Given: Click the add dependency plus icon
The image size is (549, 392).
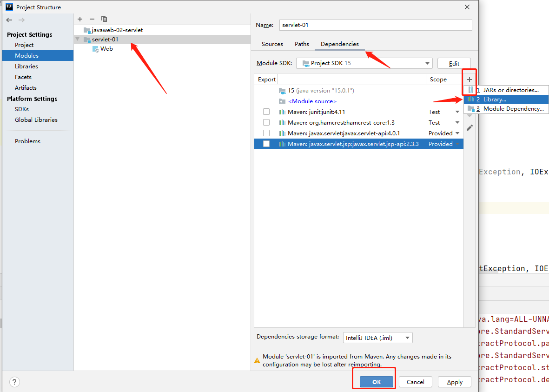Looking at the screenshot, I should click(470, 80).
